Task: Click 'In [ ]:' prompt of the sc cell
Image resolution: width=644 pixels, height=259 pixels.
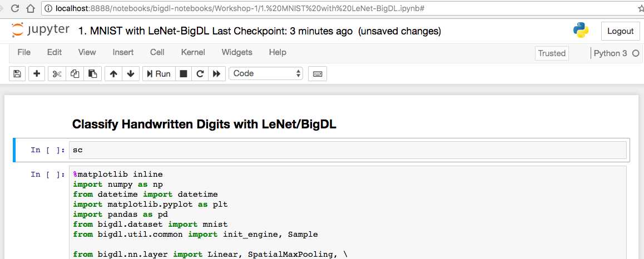Action: [x=48, y=150]
